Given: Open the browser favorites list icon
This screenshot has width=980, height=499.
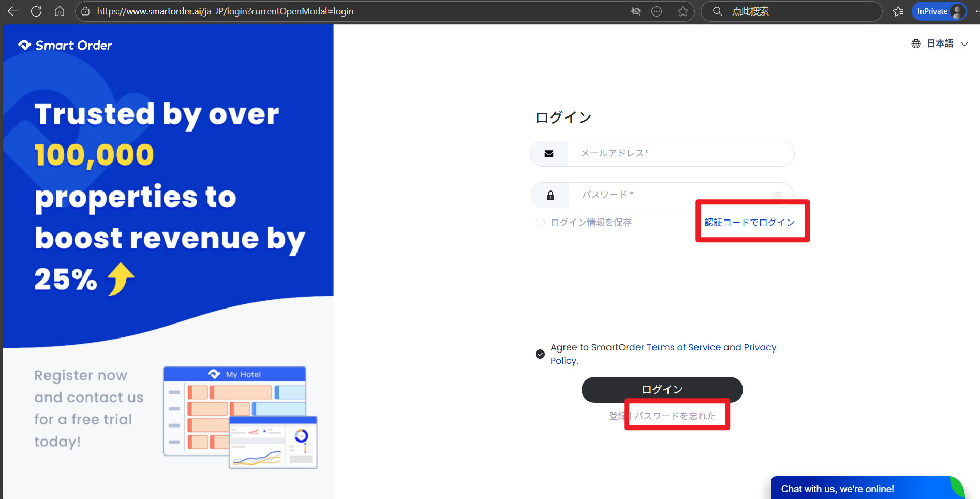Looking at the screenshot, I should point(898,11).
